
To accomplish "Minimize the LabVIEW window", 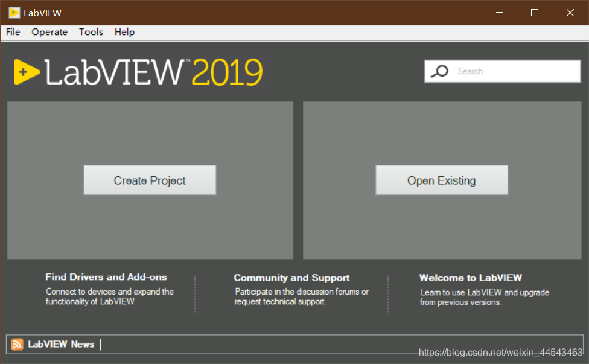I will click(x=500, y=13).
